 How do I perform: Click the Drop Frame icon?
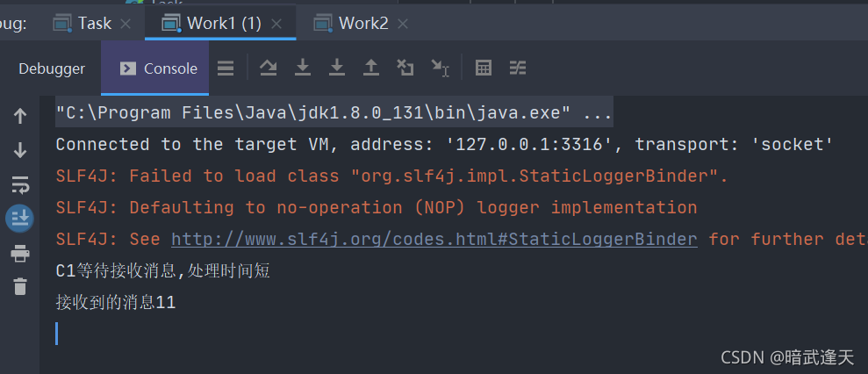pyautogui.click(x=405, y=68)
